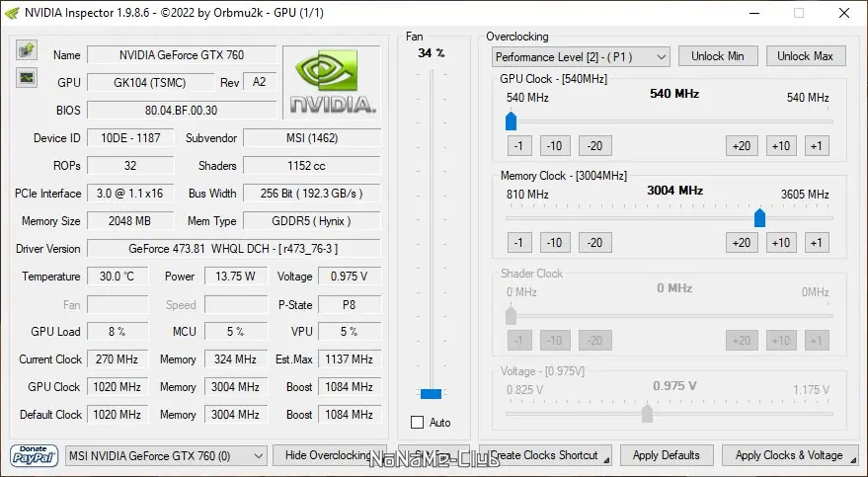This screenshot has width=868, height=477.
Task: Decrease GPU Clock by 1 MHz
Action: tap(519, 146)
